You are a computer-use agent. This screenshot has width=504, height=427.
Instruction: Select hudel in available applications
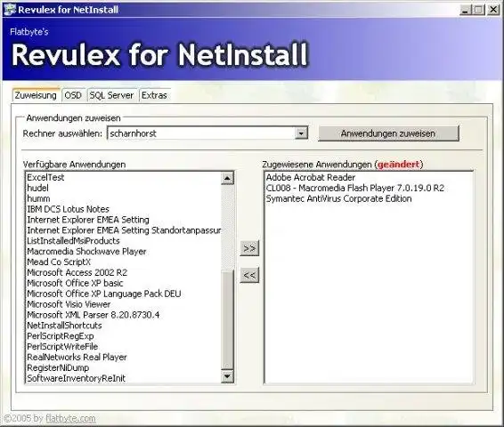123,188
